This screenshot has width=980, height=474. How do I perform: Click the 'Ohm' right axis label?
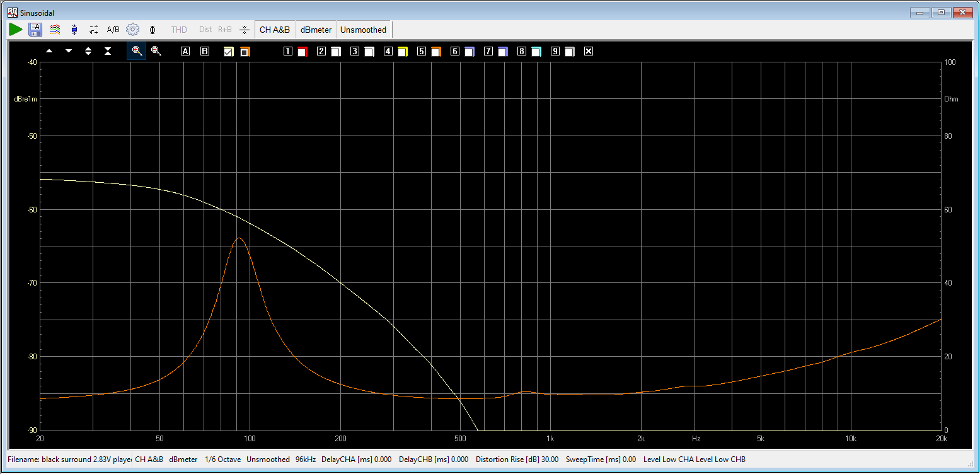pyautogui.click(x=951, y=100)
